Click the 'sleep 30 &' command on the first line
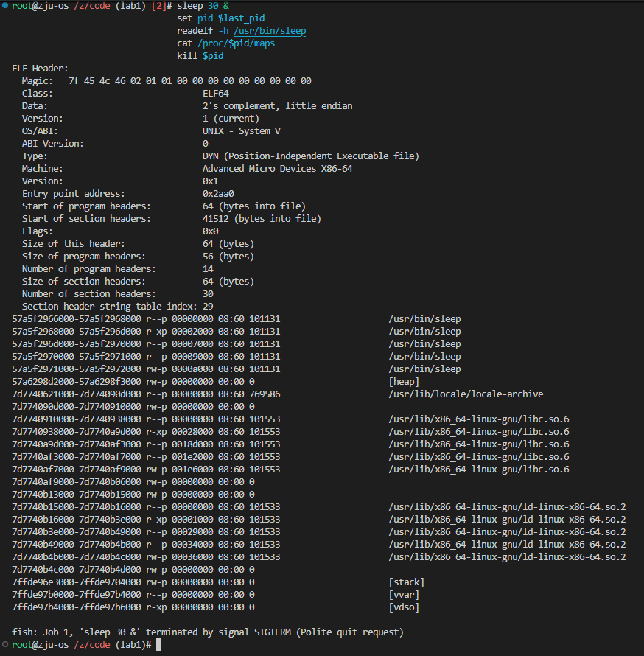 (x=203, y=6)
